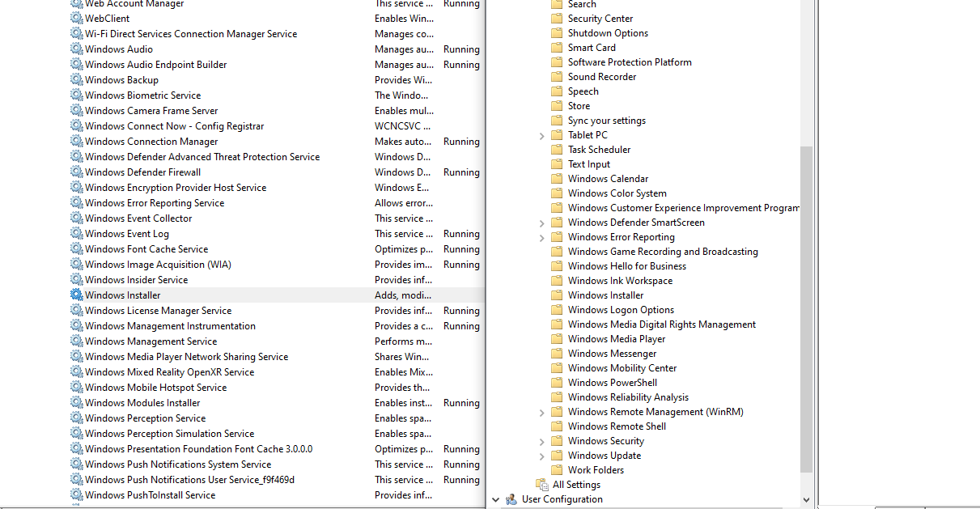
Task: Select Windows Defender Advanced Threat Protection Service
Action: click(202, 157)
